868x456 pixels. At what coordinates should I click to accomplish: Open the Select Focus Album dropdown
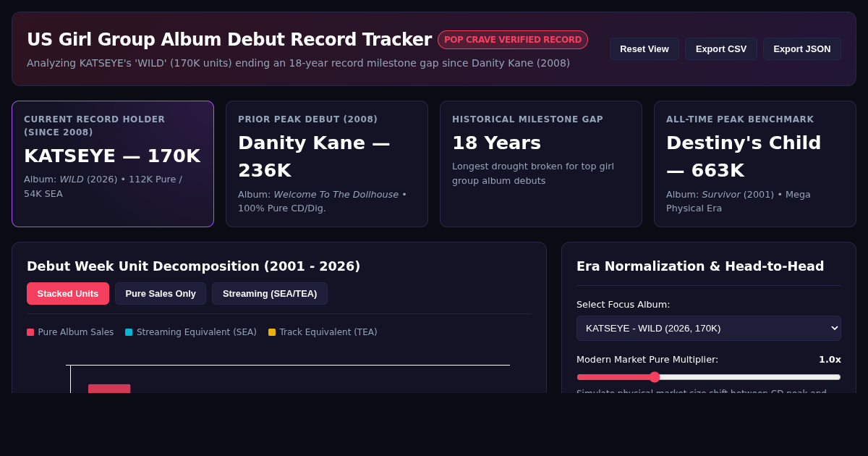click(709, 329)
